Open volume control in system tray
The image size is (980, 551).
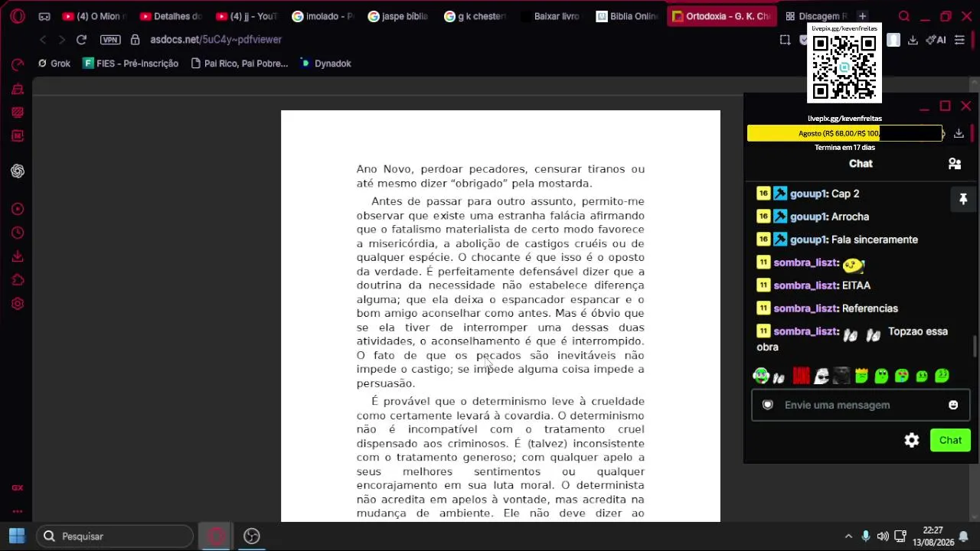click(x=883, y=536)
